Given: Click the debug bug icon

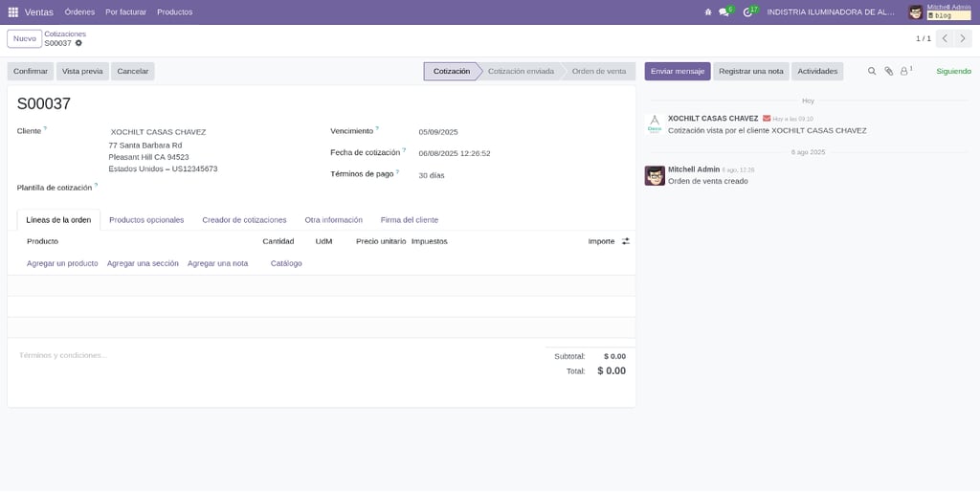Looking at the screenshot, I should (708, 11).
